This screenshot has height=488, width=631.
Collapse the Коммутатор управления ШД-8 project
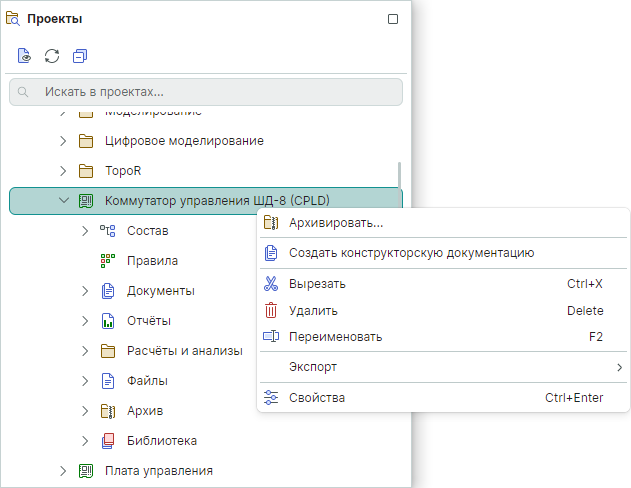[x=64, y=201]
